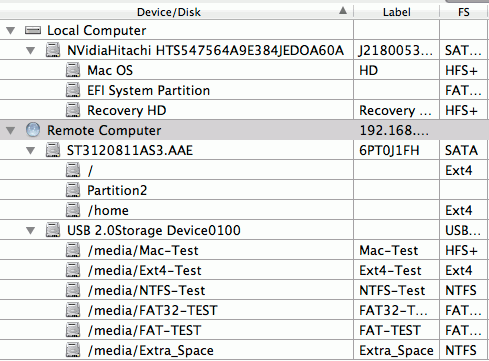Collapse the ST3120811AS3.AAE disk node
Image resolution: width=489 pixels, height=361 pixels.
click(x=31, y=151)
